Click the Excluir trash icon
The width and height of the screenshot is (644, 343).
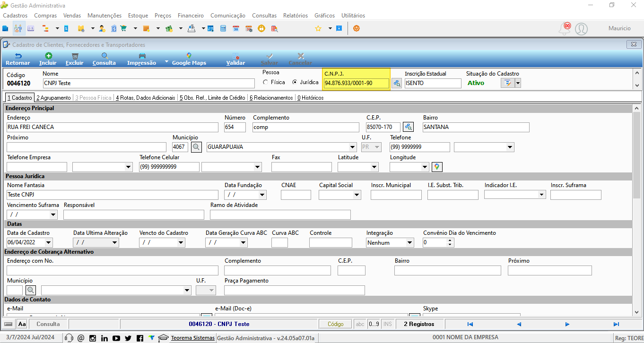pyautogui.click(x=75, y=56)
